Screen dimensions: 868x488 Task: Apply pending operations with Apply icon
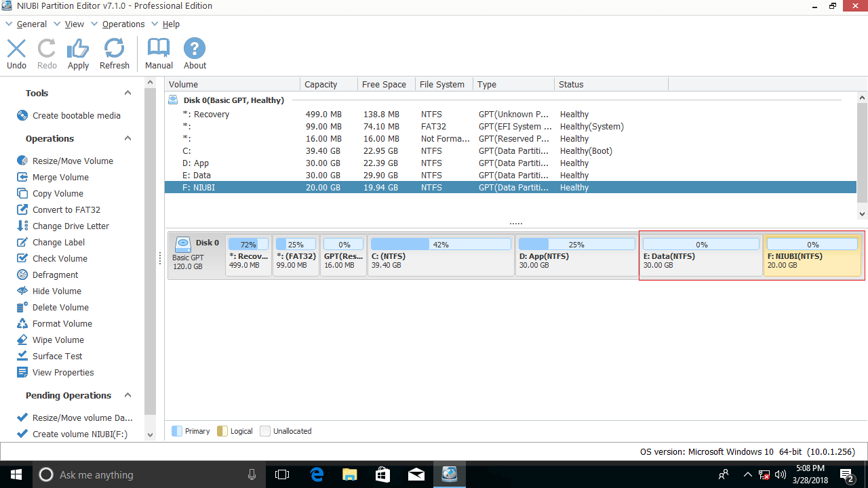(78, 49)
